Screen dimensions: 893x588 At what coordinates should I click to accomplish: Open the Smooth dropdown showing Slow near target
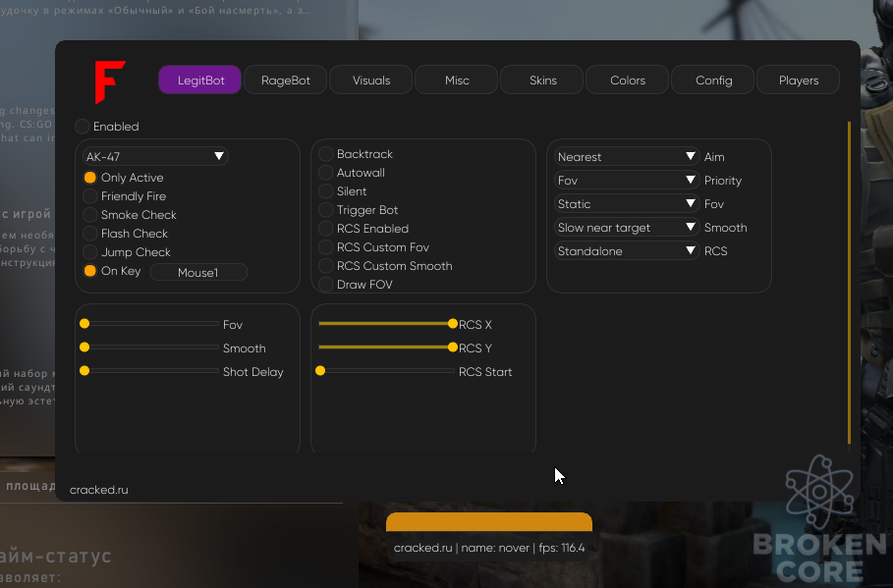(x=627, y=228)
